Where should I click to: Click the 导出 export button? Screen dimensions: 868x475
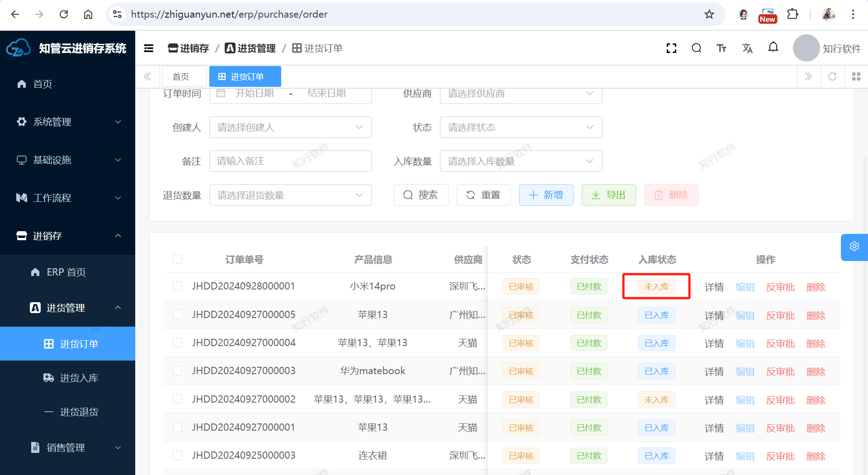(609, 195)
